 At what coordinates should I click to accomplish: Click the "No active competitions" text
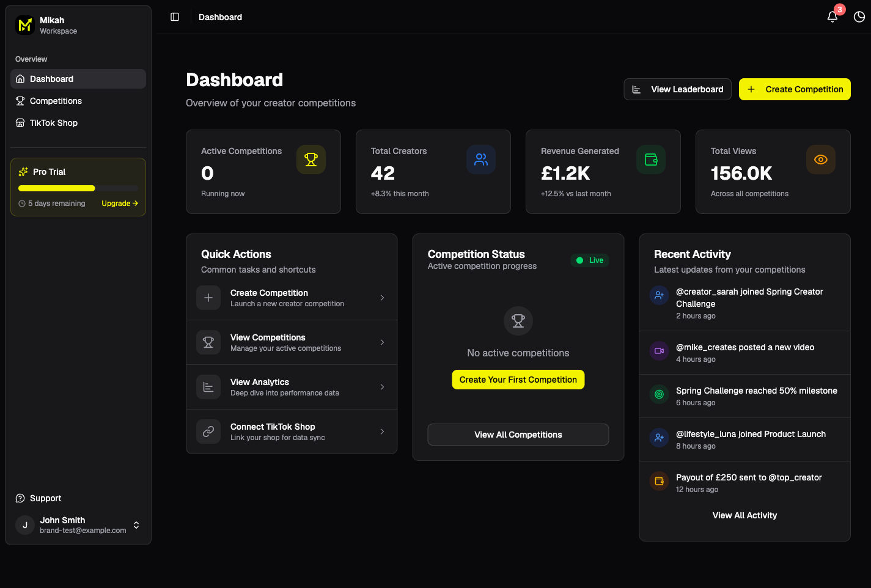tap(518, 353)
